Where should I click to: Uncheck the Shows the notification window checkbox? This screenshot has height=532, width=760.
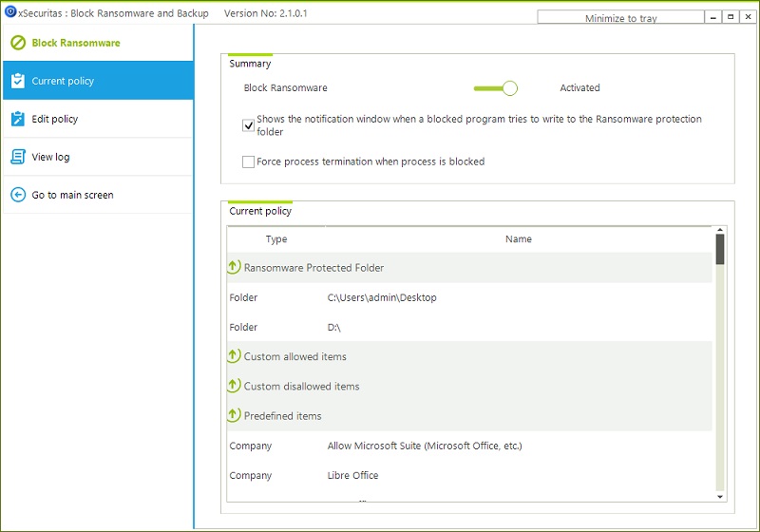click(x=248, y=125)
